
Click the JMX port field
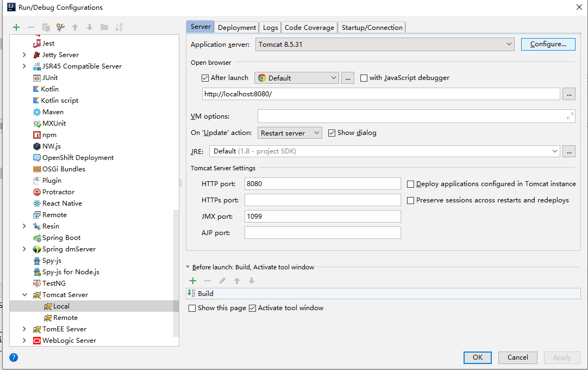[322, 217]
